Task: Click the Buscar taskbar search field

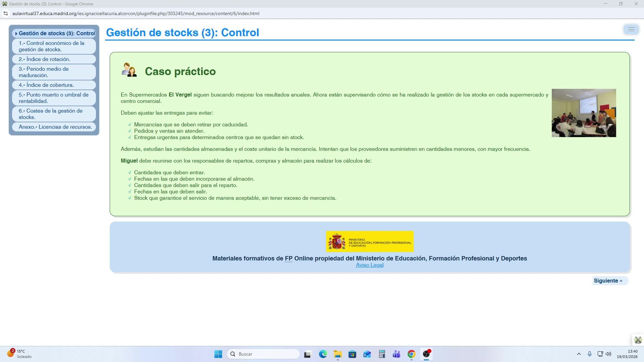Action: [x=263, y=354]
